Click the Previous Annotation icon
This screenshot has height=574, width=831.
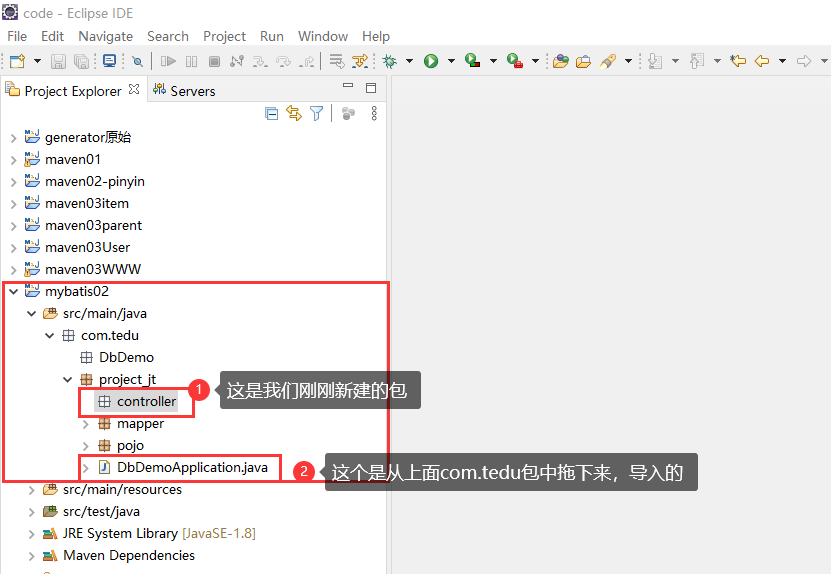[x=697, y=61]
